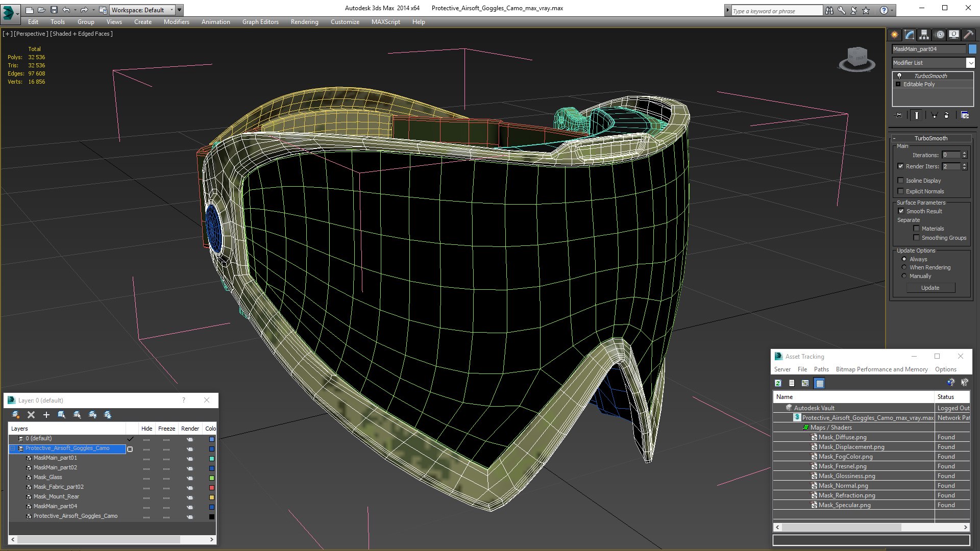This screenshot has height=551, width=980.
Task: Highlight selected objects' layers icon
Action: [x=77, y=415]
